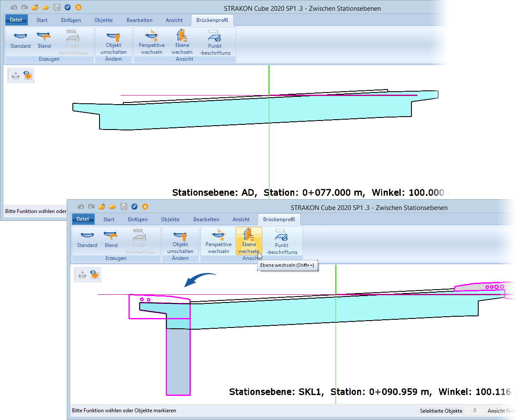Switch to Objekte tab in upper window
This screenshot has width=517, height=420.
[103, 20]
